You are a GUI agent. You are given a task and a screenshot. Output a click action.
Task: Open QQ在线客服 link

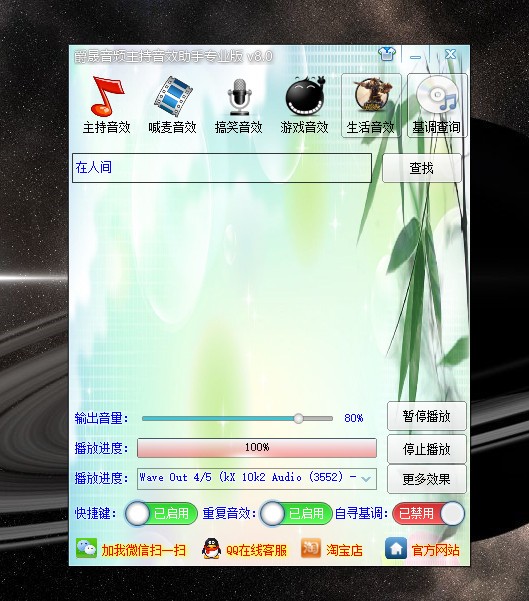click(x=256, y=550)
